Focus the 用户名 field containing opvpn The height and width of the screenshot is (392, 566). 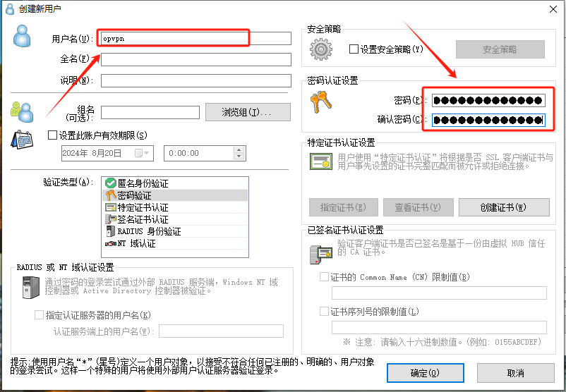(195, 38)
